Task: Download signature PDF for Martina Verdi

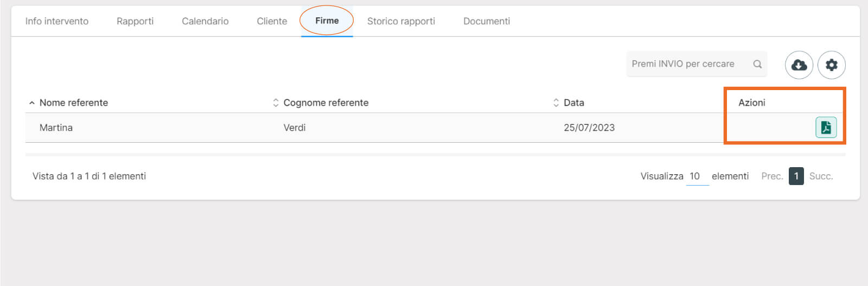Action: (826, 128)
